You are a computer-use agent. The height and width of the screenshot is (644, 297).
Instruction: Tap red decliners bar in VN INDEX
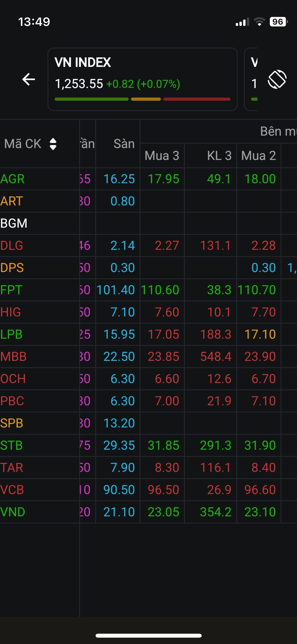[197, 99]
